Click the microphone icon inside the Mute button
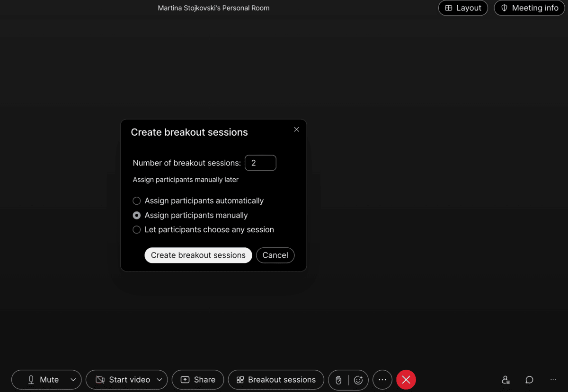Image resolution: width=568 pixels, height=392 pixels. click(31, 380)
